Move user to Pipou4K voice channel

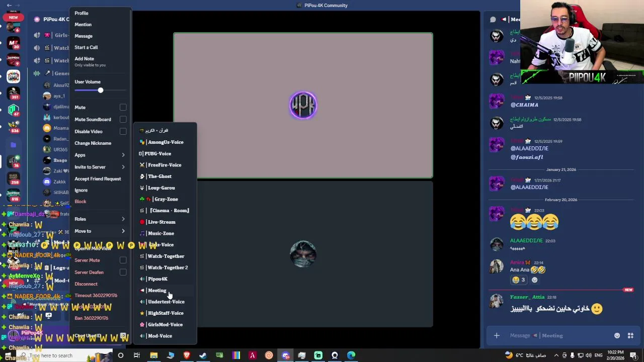point(165,279)
